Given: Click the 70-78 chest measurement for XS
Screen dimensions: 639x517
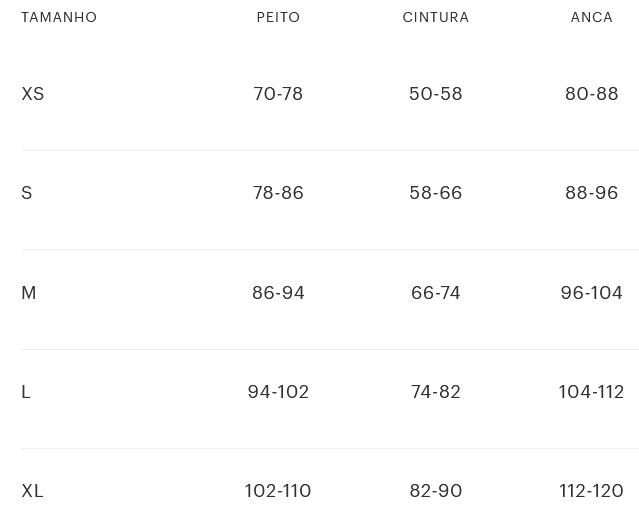Looking at the screenshot, I should [278, 93].
